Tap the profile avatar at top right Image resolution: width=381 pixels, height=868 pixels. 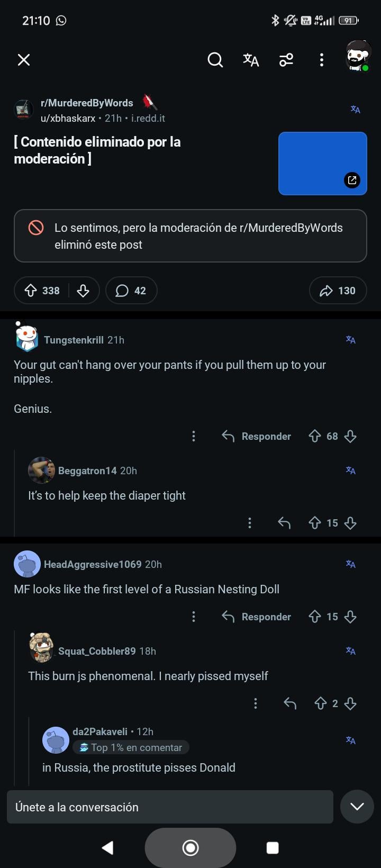(358, 56)
